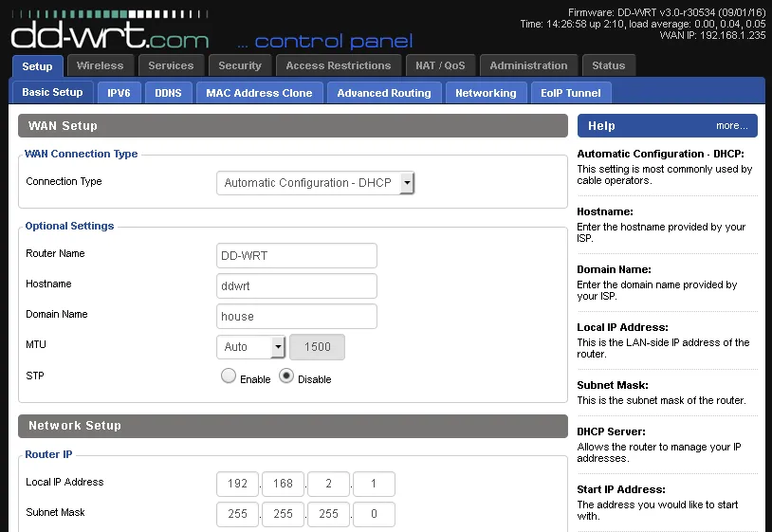
Task: Select the STP Enable radio button
Action: tap(229, 376)
